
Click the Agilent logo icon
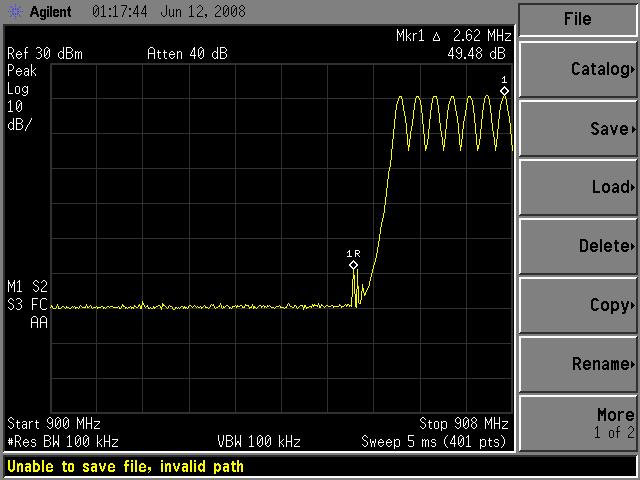pyautogui.click(x=12, y=14)
